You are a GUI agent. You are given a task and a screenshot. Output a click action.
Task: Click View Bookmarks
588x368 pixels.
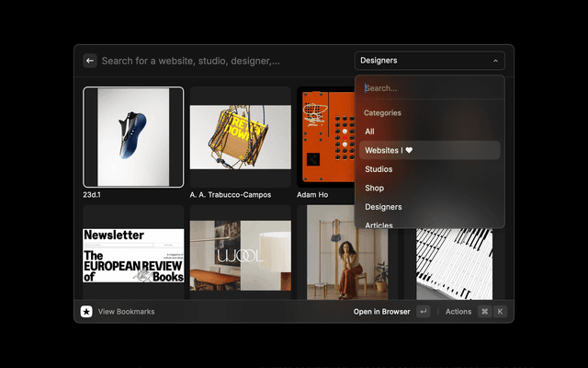(126, 312)
